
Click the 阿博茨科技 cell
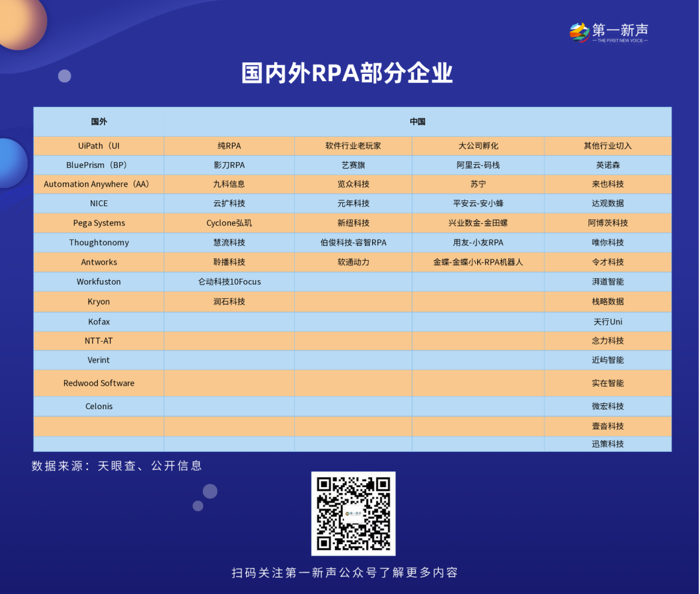point(607,223)
